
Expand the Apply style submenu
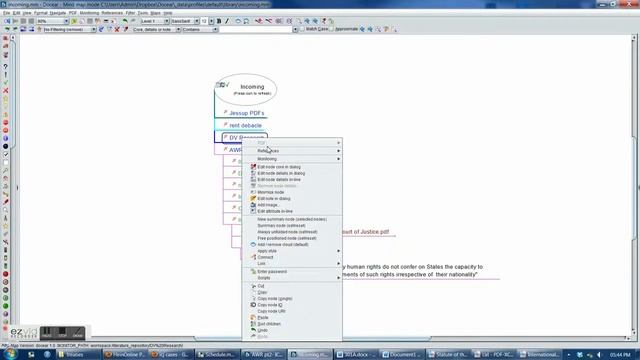(x=292, y=251)
